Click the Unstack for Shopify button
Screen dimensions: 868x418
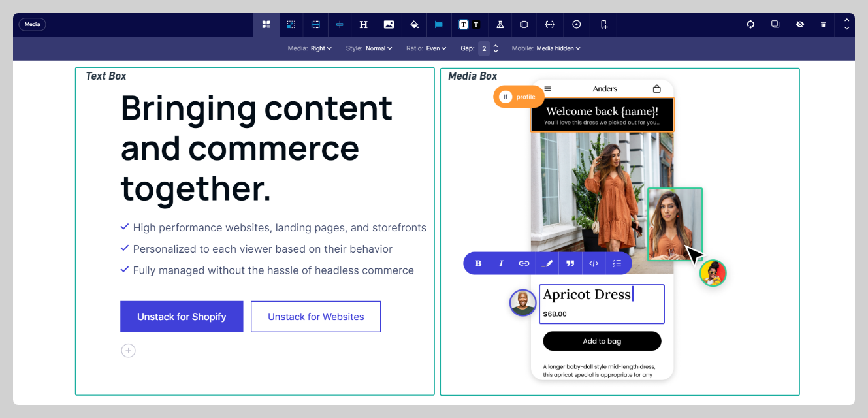pos(182,317)
